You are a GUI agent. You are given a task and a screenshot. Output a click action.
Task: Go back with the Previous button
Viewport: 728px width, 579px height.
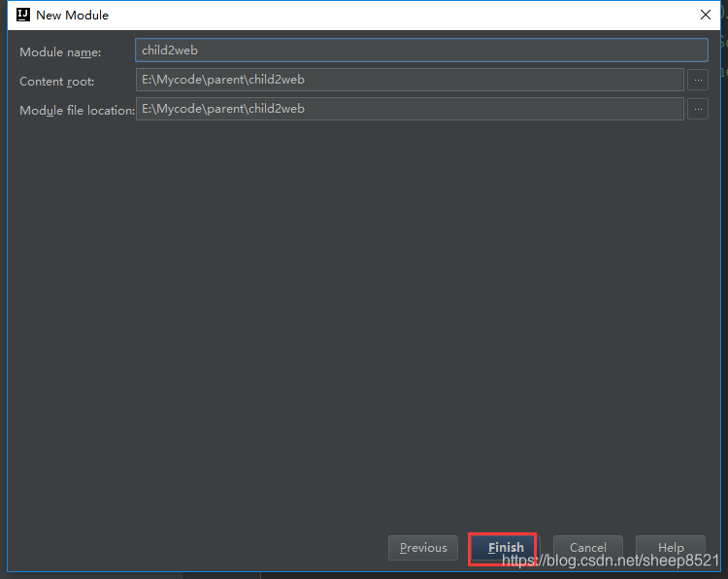coord(423,547)
